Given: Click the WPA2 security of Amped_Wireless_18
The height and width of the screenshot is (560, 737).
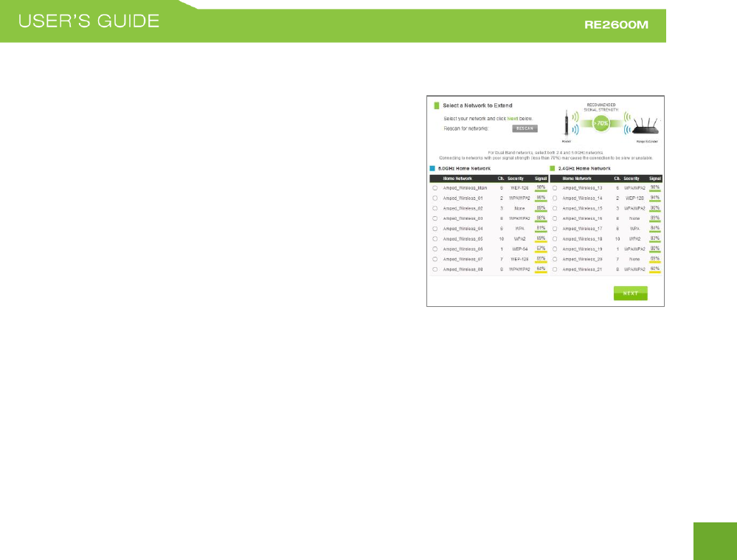Looking at the screenshot, I should (634, 239).
